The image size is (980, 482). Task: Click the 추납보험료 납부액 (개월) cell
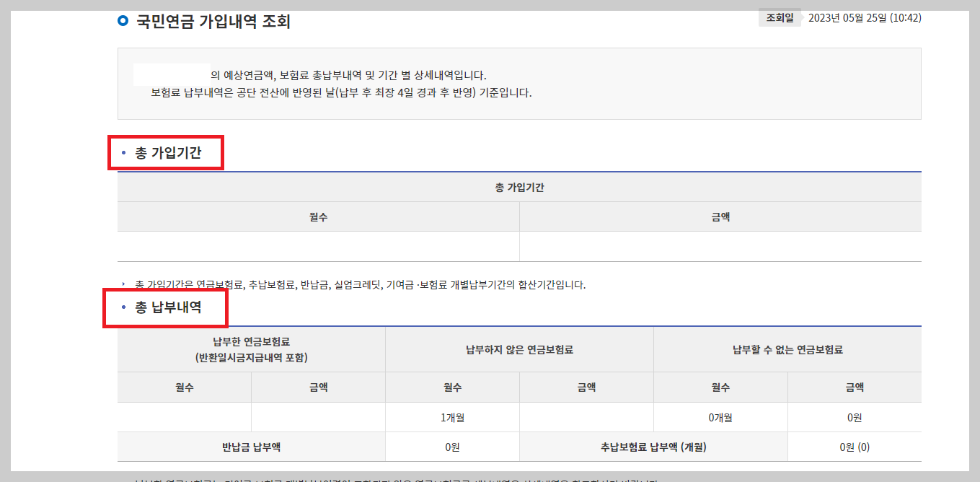tap(653, 446)
